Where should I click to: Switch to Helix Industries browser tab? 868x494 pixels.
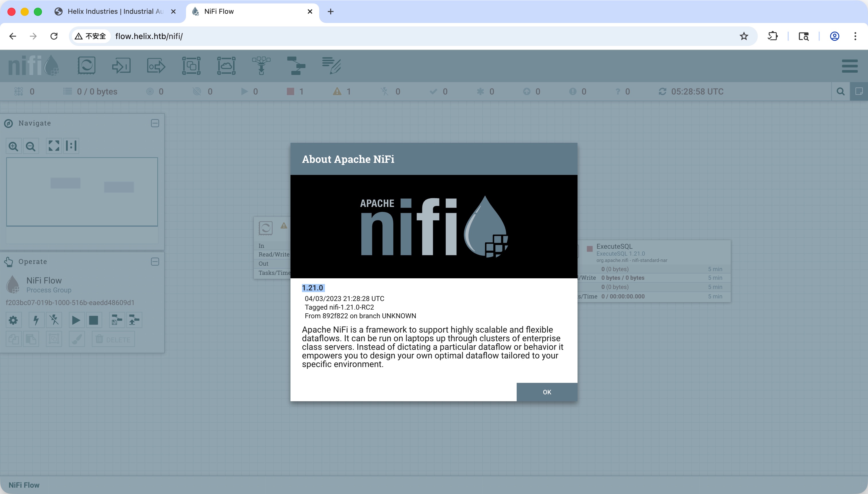[x=115, y=11]
